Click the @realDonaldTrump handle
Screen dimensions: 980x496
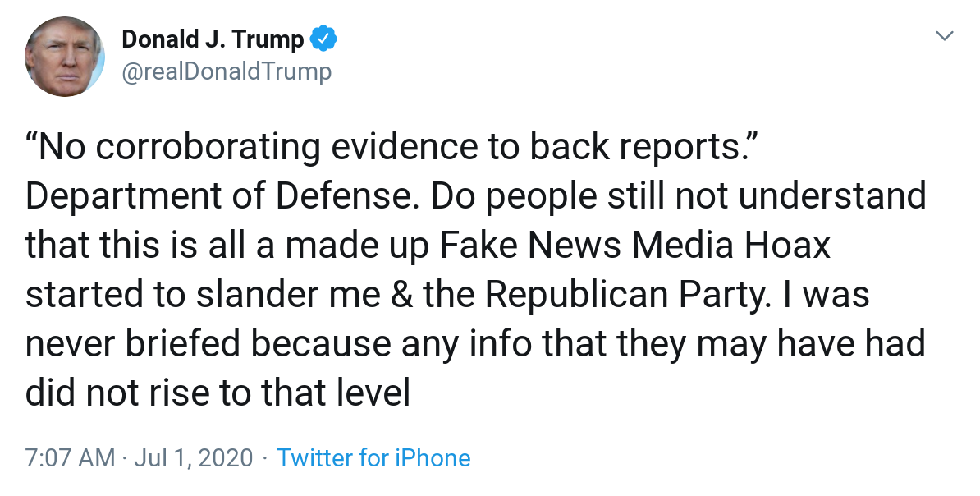227,72
